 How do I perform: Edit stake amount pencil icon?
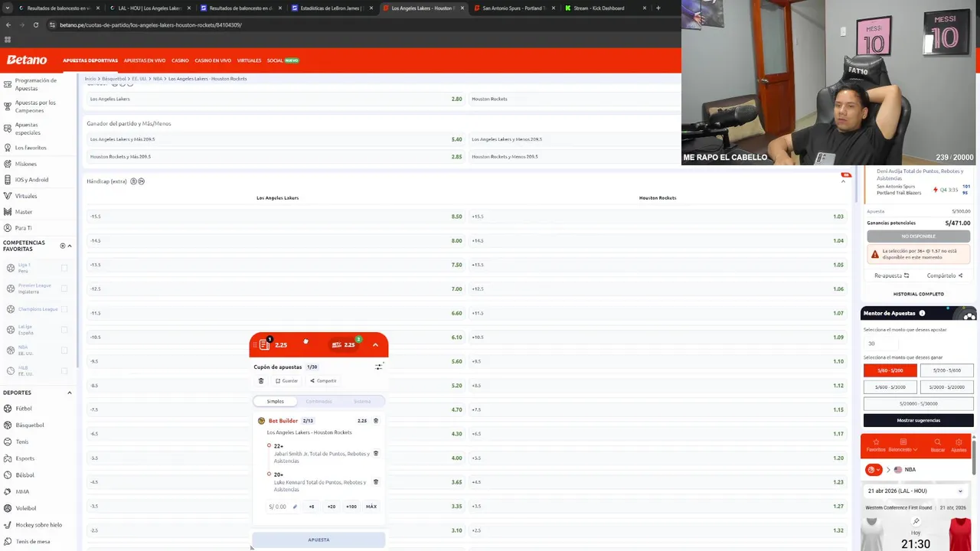coord(295,507)
